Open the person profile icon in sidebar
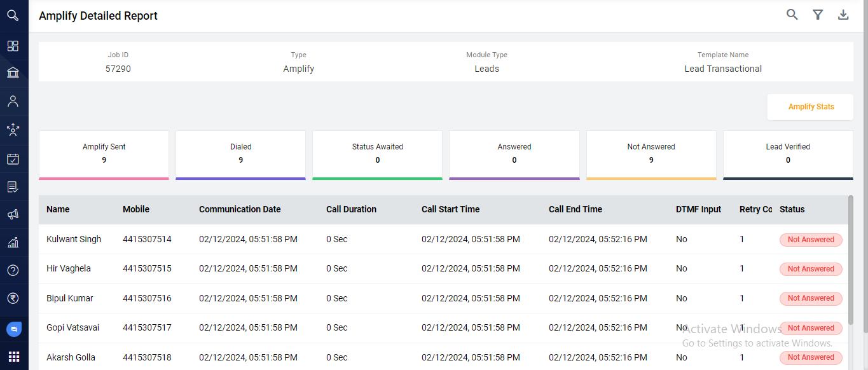Image resolution: width=868 pixels, height=370 pixels. 13,101
